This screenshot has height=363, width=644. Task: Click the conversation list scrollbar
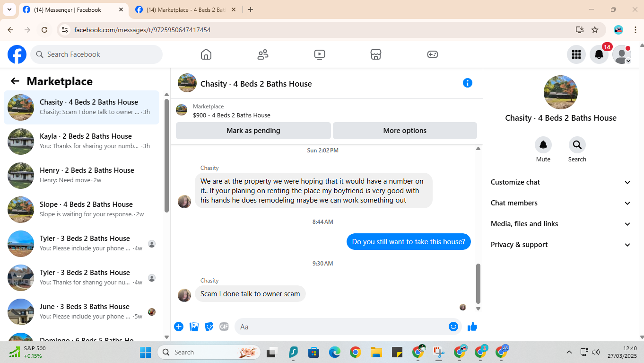pyautogui.click(x=166, y=155)
